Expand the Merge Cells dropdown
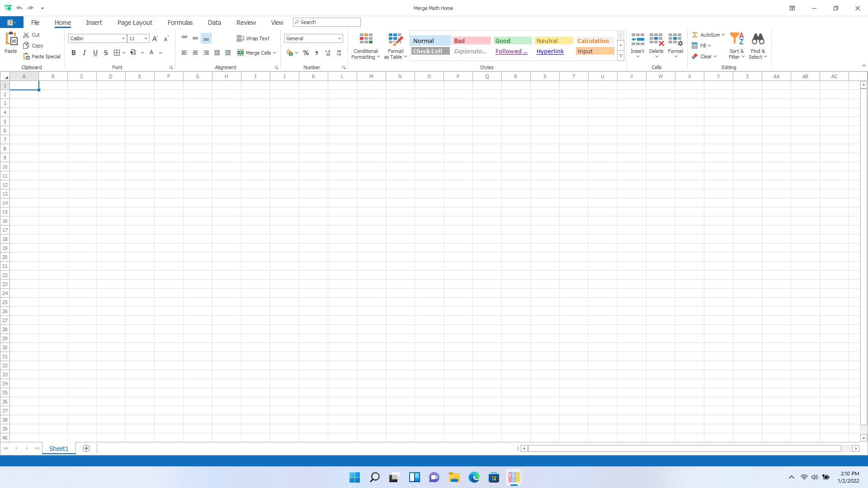Screen dimensions: 868x488 (274, 53)
